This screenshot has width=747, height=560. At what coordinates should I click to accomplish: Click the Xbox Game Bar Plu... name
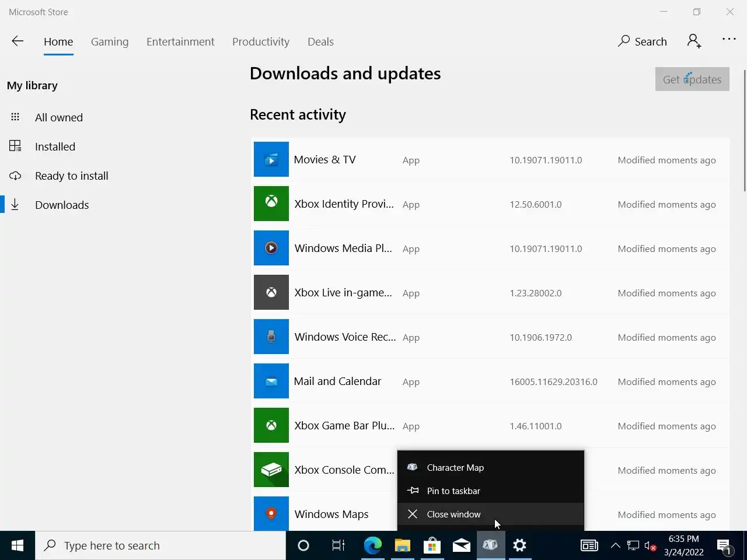coord(344,425)
